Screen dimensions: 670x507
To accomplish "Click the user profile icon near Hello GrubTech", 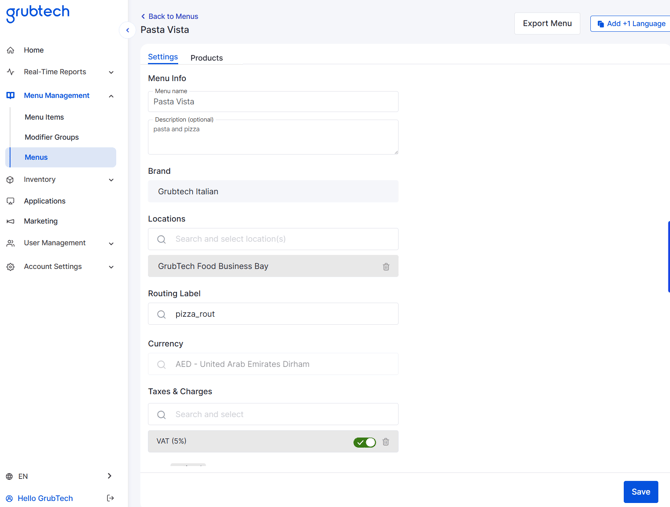I will tap(9, 498).
